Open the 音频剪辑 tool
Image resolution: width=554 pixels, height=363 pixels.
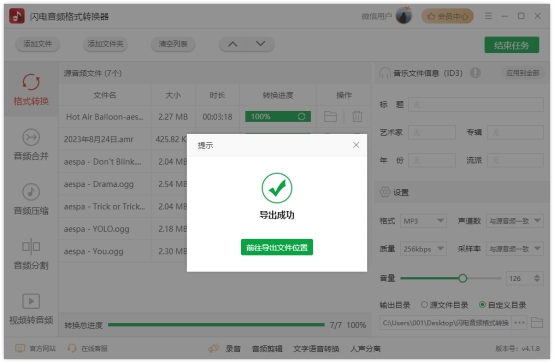[x=267, y=349]
